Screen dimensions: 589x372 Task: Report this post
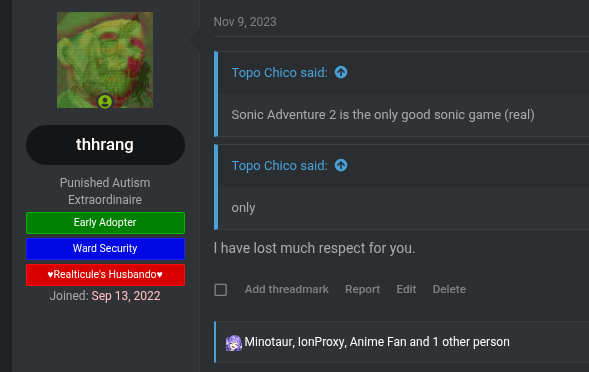coord(362,289)
